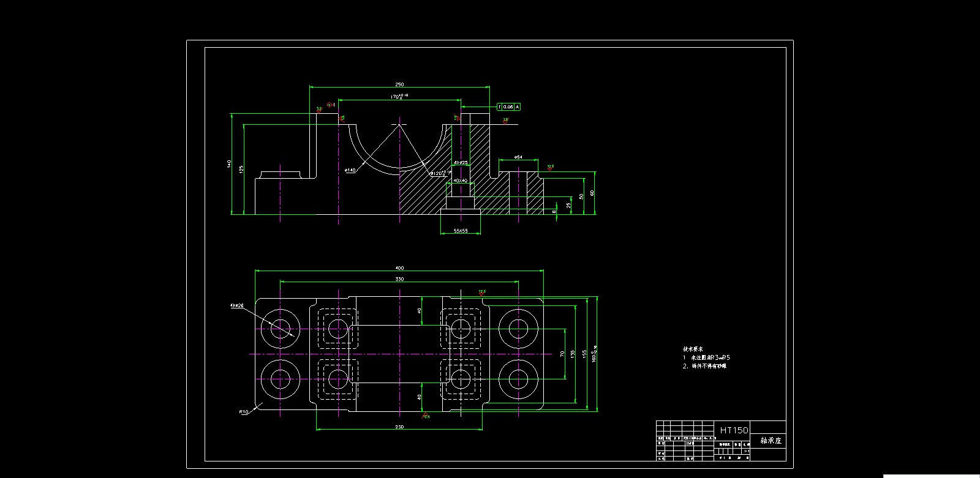Click the ø54 dimension text
The height and width of the screenshot is (478, 980).
click(518, 157)
